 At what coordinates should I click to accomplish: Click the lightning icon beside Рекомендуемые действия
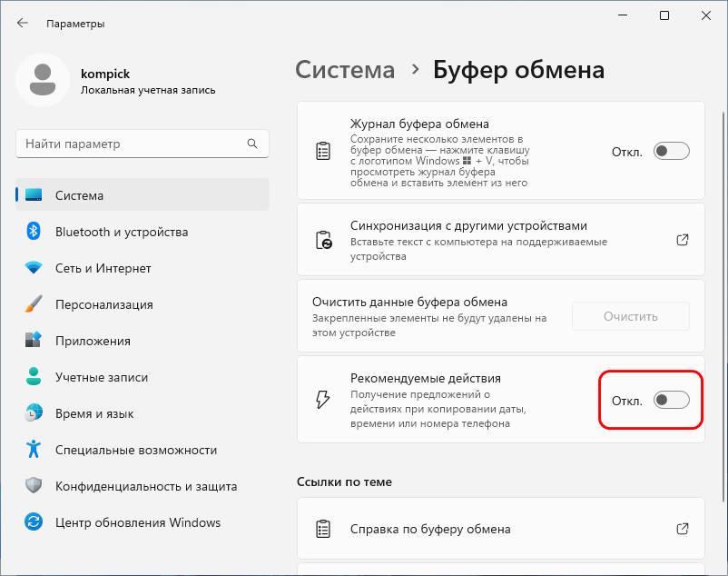point(322,399)
